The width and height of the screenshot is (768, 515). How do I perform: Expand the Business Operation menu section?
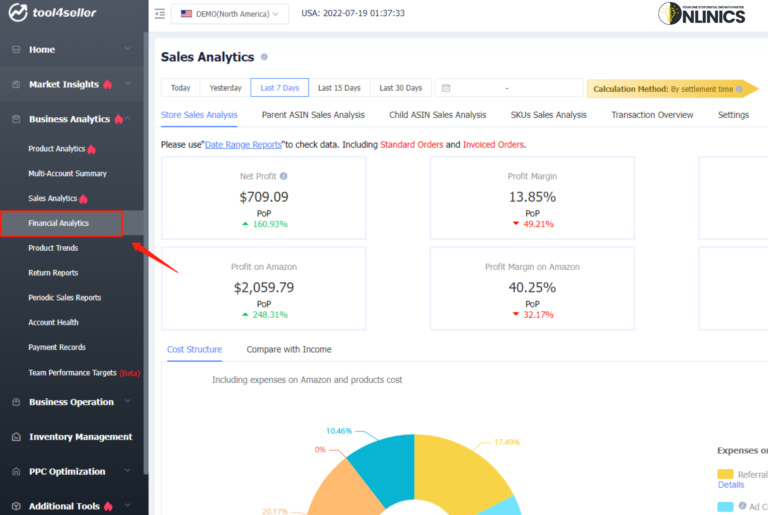point(128,402)
